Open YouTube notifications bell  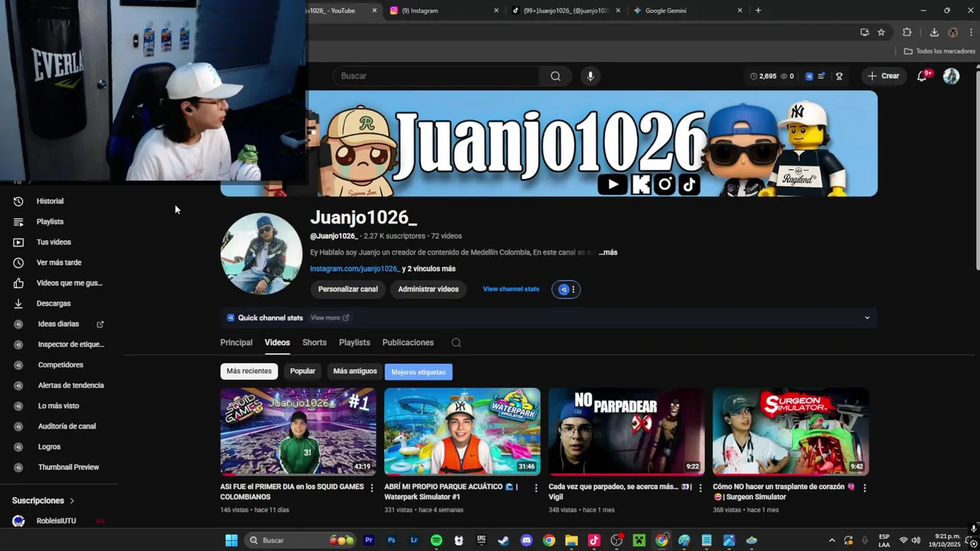[922, 76]
